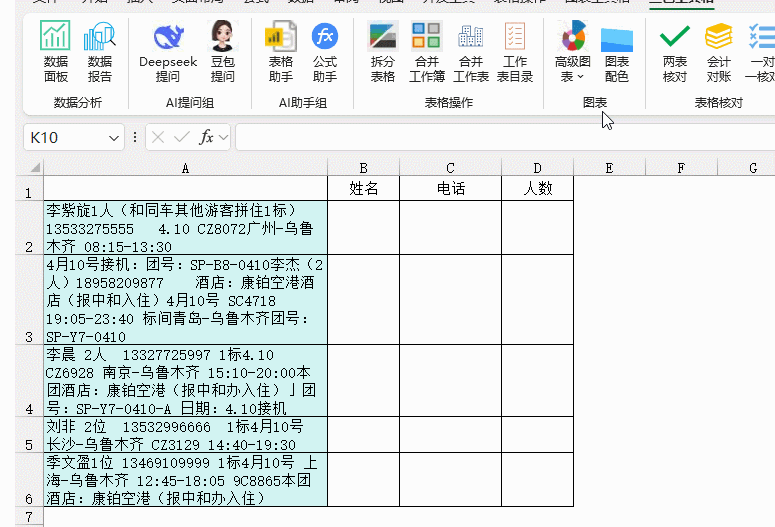Click the formula bar input area
Viewport: 775px width, 527px height.
(x=505, y=137)
